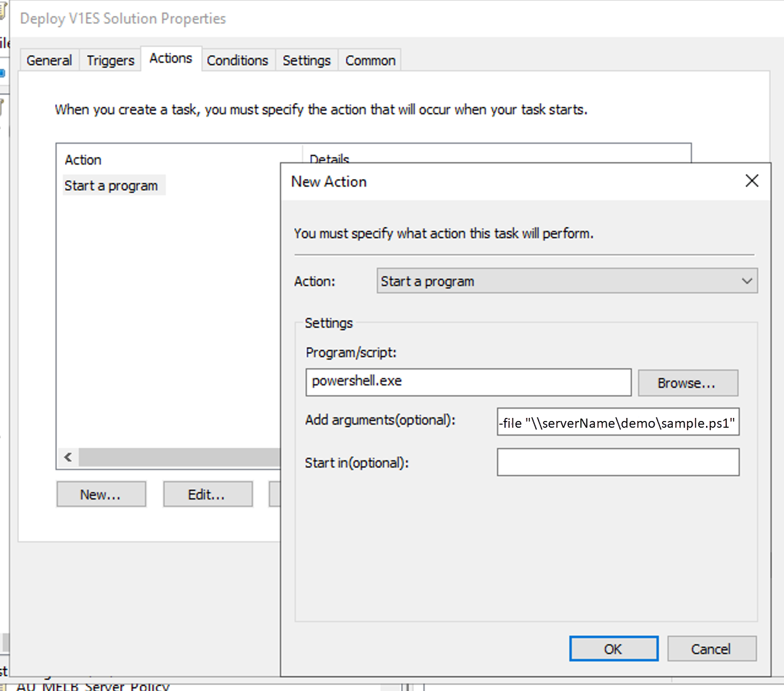Switch to the Common tab

(x=369, y=60)
